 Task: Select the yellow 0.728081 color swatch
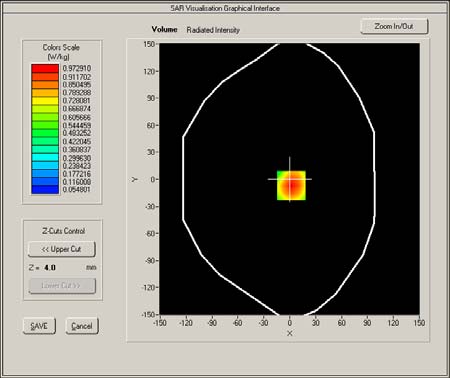point(45,101)
